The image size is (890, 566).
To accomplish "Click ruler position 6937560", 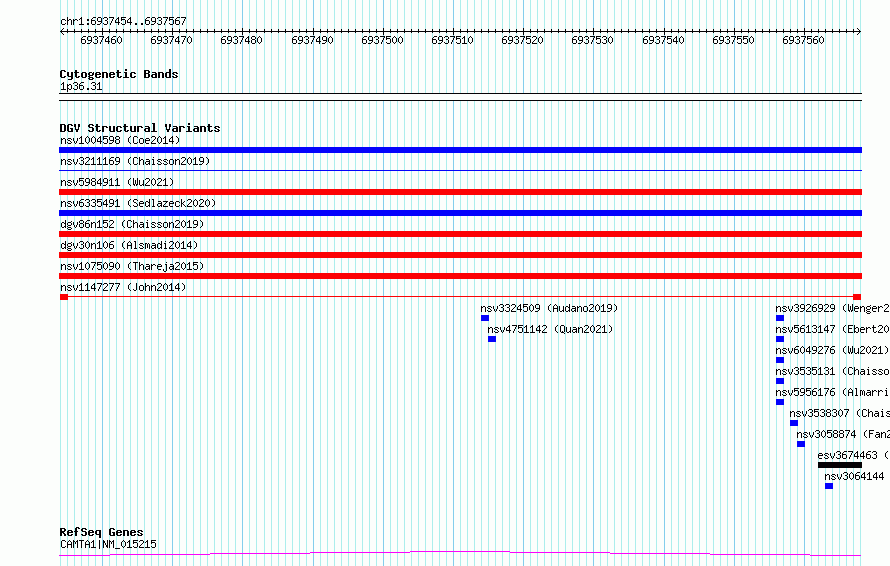I will pyautogui.click(x=803, y=40).
